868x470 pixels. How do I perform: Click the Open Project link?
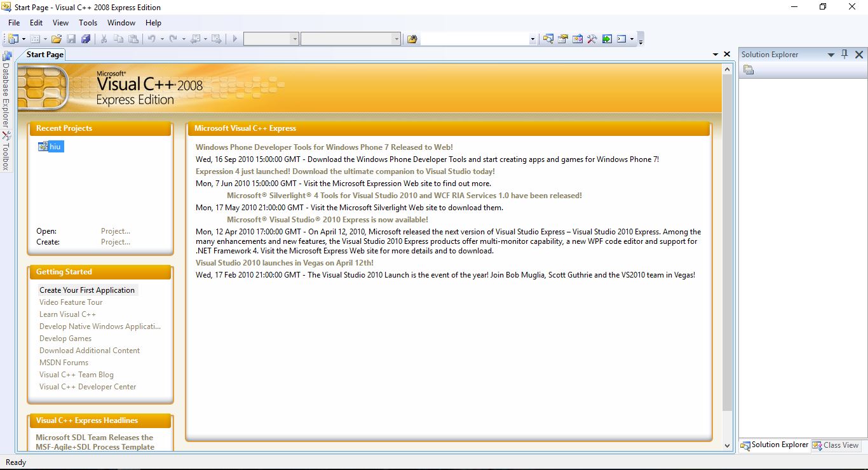click(116, 231)
